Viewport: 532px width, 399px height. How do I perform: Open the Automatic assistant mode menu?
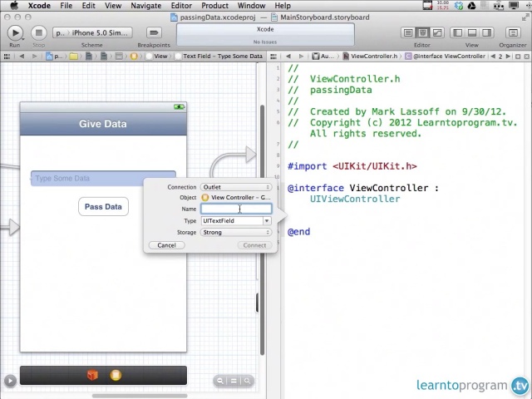[x=323, y=57]
